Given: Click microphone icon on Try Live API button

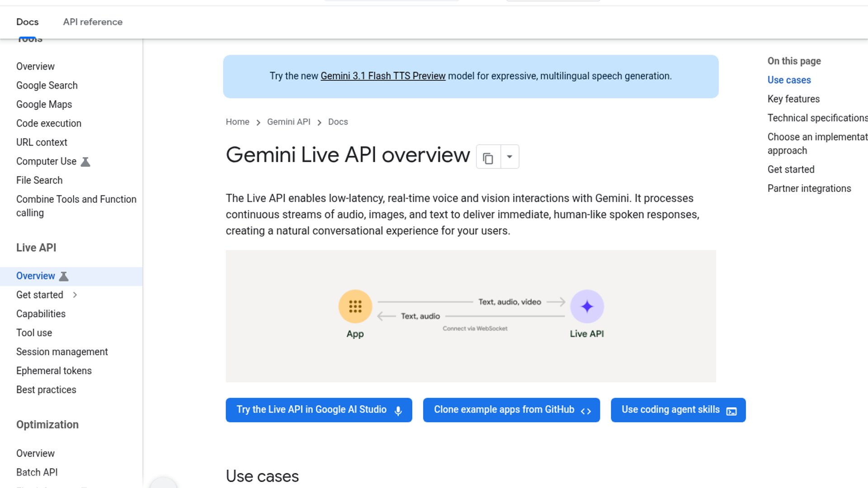Looking at the screenshot, I should click(x=398, y=411).
